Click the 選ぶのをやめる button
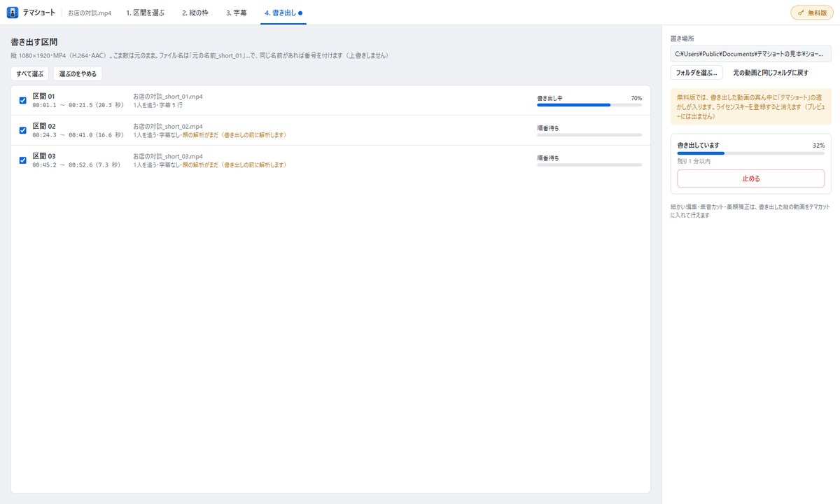 78,73
